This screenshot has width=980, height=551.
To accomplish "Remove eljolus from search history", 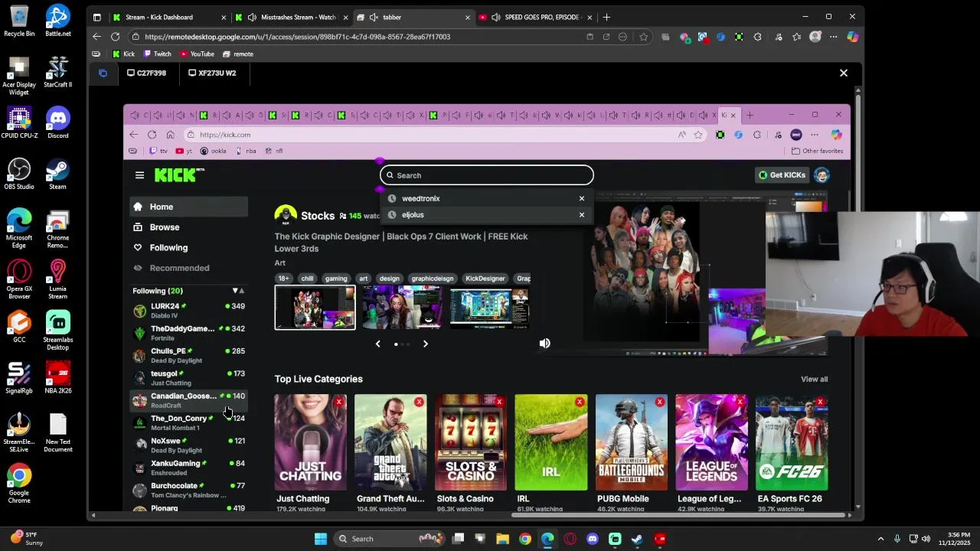I will [x=582, y=215].
